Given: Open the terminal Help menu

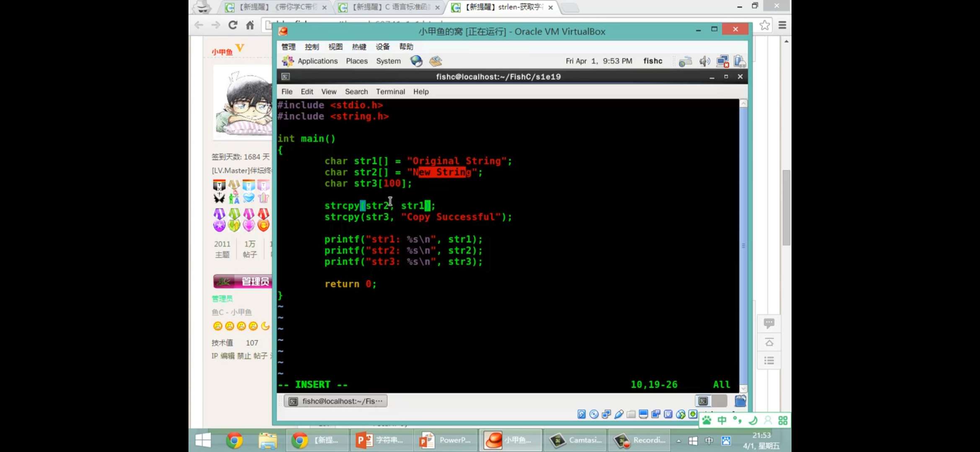Looking at the screenshot, I should click(x=421, y=92).
